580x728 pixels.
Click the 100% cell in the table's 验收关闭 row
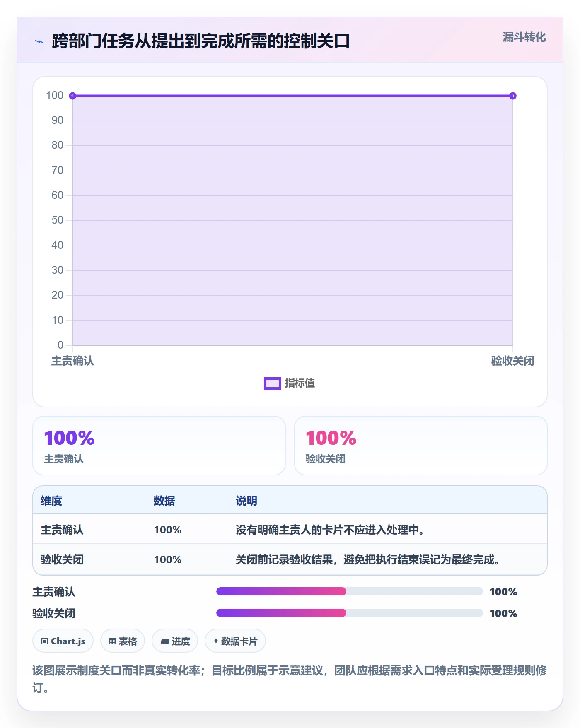(x=168, y=560)
